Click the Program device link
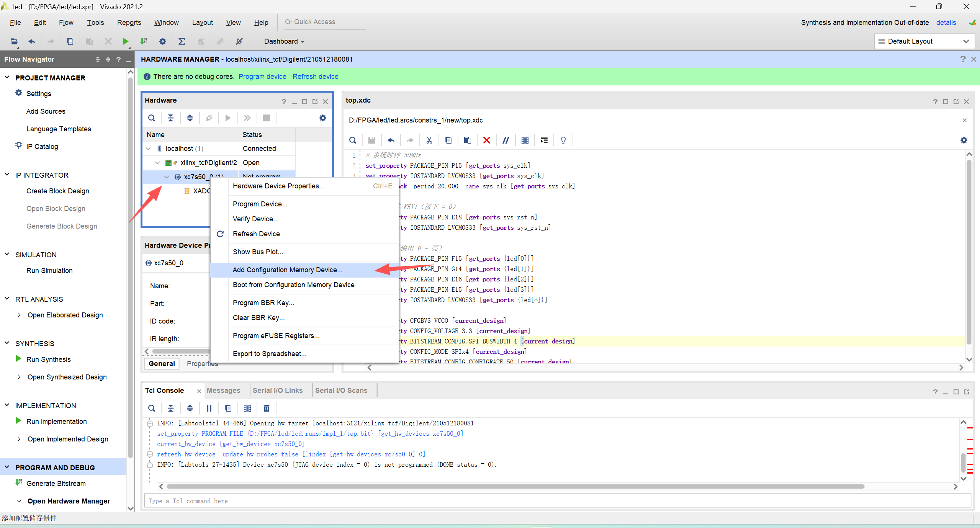980x528 pixels. pos(262,77)
